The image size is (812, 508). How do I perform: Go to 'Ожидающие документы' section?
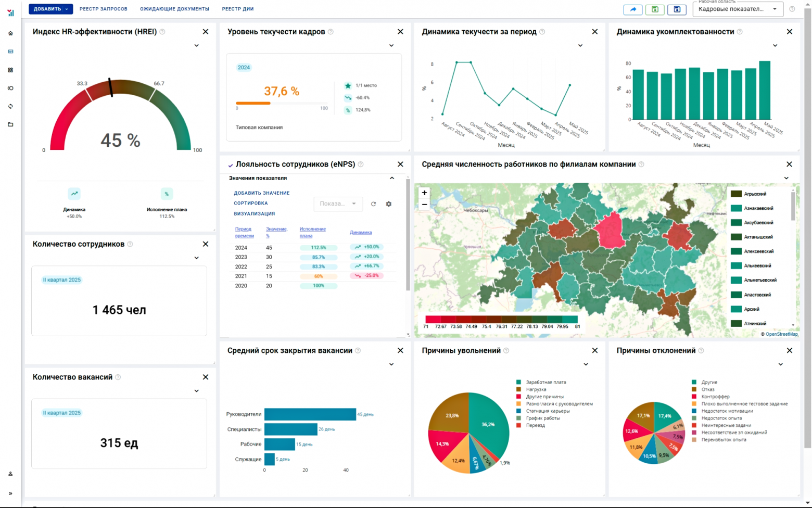174,9
